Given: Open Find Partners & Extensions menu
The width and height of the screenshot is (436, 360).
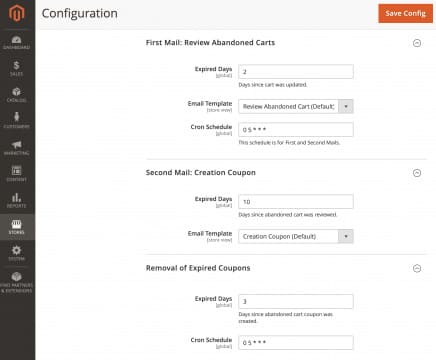Looking at the screenshot, I should (x=17, y=282).
